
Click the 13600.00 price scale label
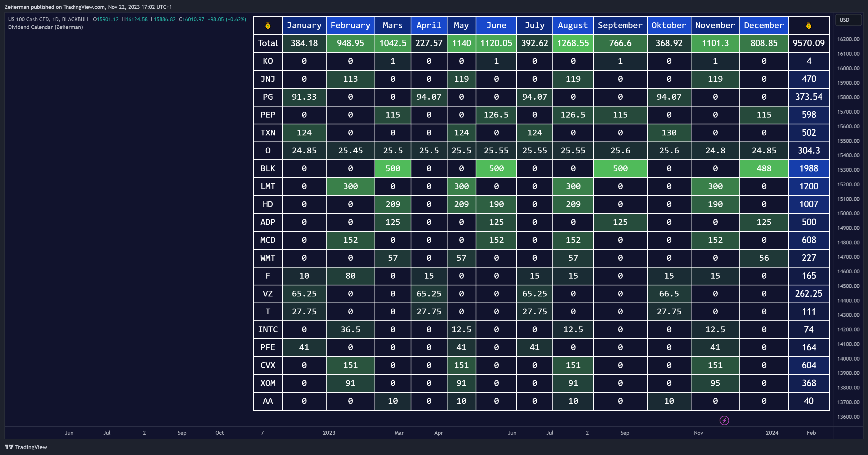pos(848,417)
